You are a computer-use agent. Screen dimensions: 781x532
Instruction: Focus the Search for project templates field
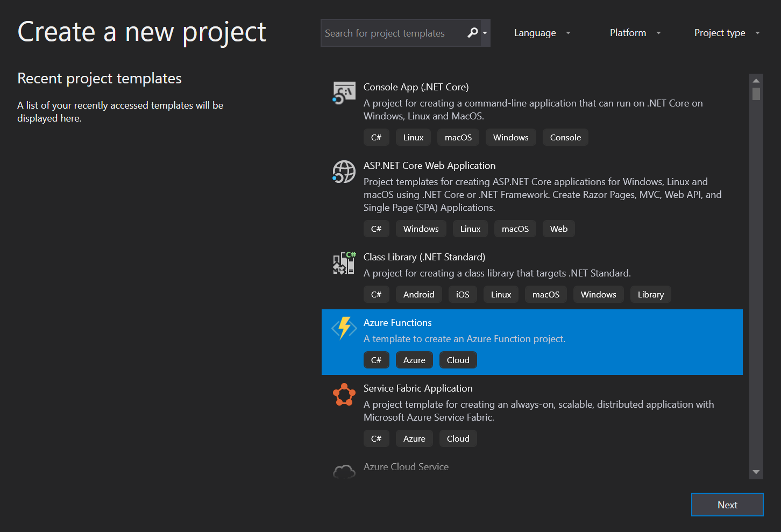point(393,33)
